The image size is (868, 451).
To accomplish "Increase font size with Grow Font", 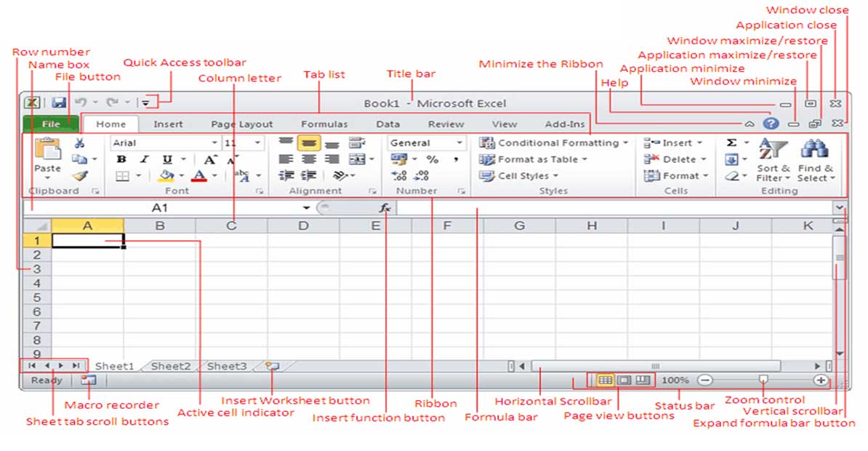I will point(210,159).
